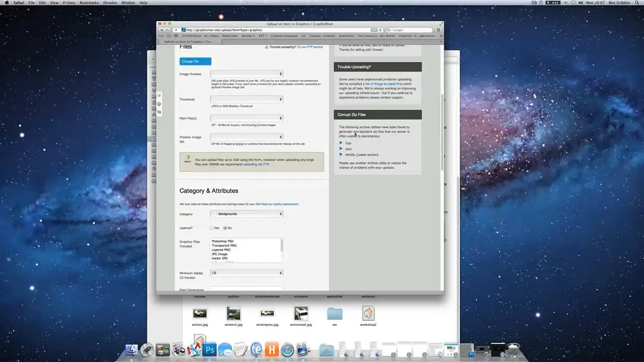Image resolution: width=644 pixels, height=362 pixels.
Task: Expand the WinZip (Latest version) item
Action: [x=341, y=154]
